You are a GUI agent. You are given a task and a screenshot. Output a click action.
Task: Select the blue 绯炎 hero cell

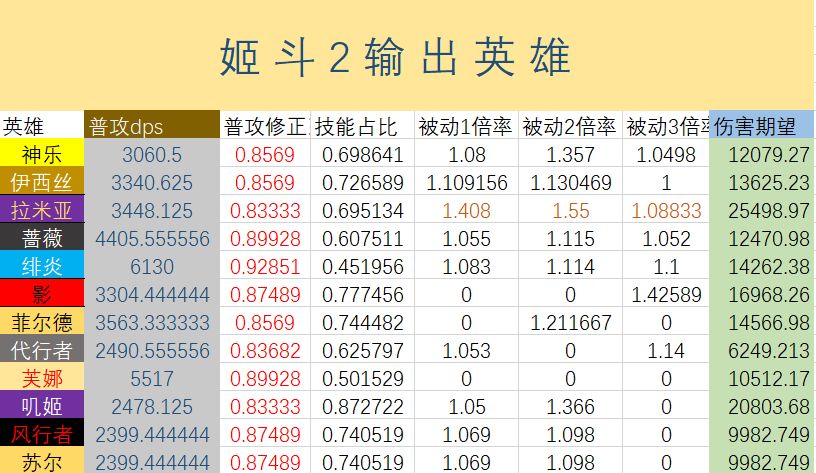pyautogui.click(x=42, y=267)
